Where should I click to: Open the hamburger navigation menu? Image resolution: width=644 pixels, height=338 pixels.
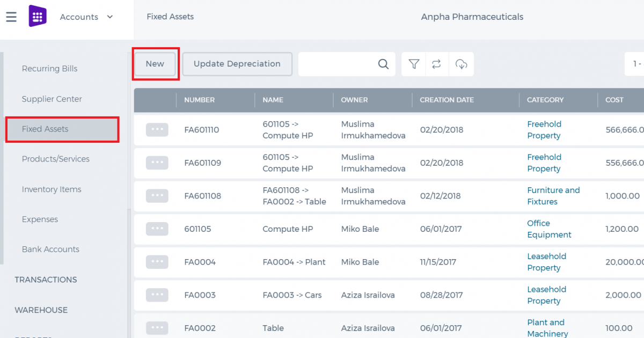pos(11,17)
